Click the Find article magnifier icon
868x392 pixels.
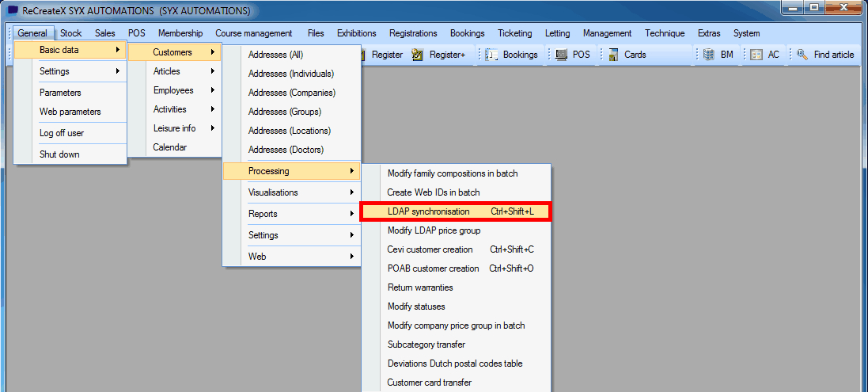tap(802, 55)
